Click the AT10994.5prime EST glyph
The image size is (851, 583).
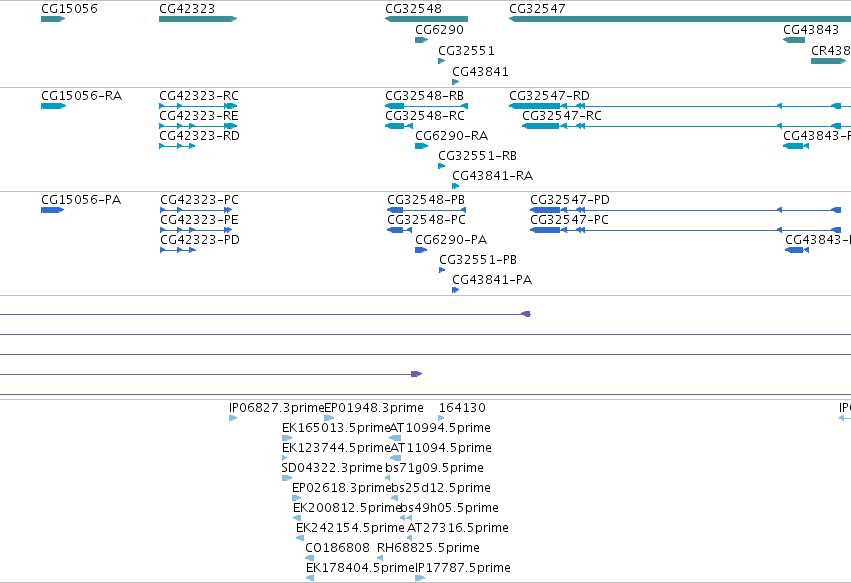pyautogui.click(x=396, y=438)
